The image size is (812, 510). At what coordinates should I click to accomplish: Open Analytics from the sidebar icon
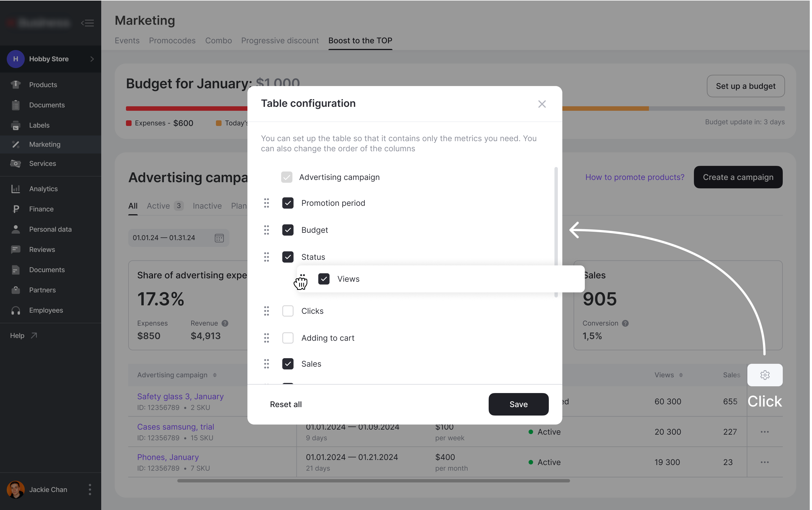point(15,189)
